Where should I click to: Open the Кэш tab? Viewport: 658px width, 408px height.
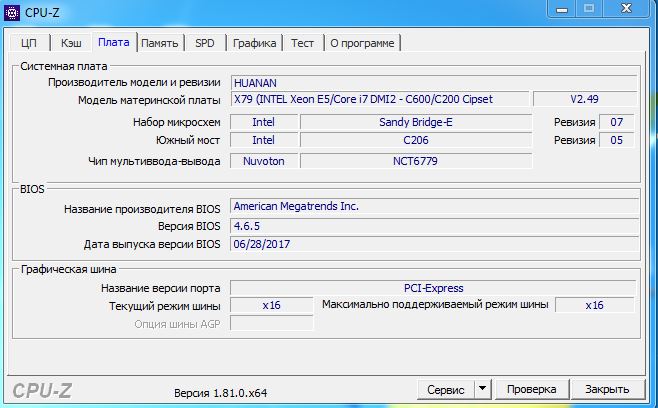click(71, 43)
